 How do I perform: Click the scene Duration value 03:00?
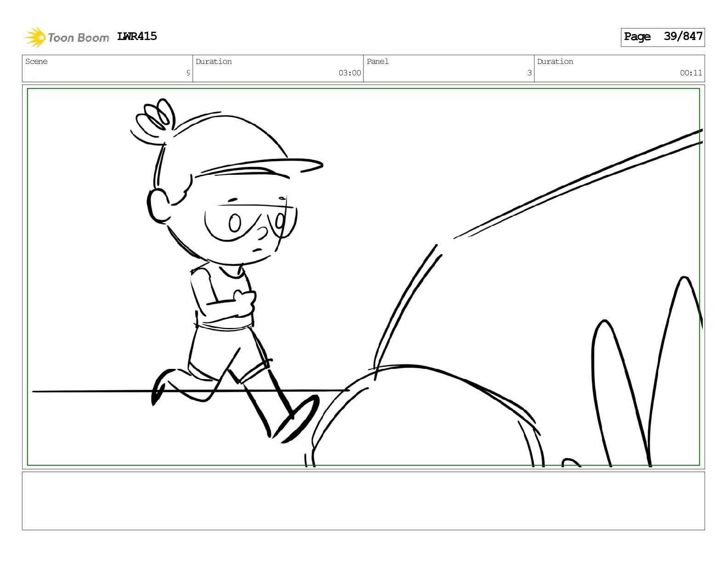(350, 73)
